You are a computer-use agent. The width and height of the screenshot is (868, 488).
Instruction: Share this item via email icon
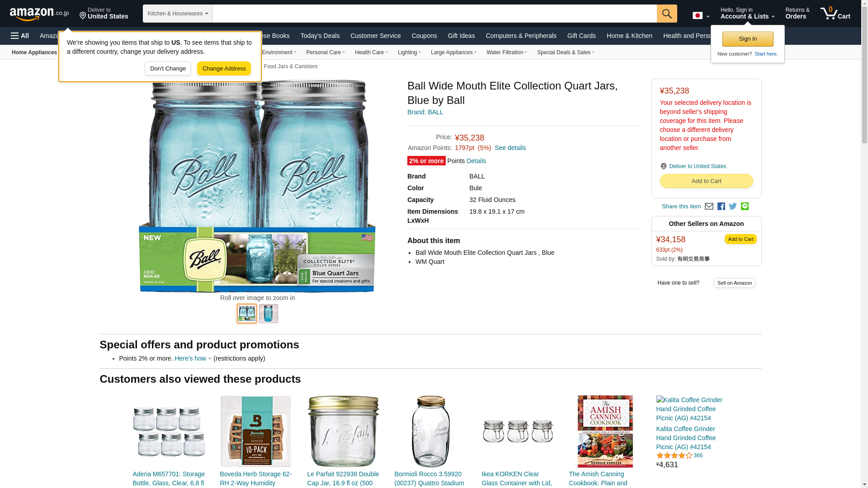tap(709, 206)
